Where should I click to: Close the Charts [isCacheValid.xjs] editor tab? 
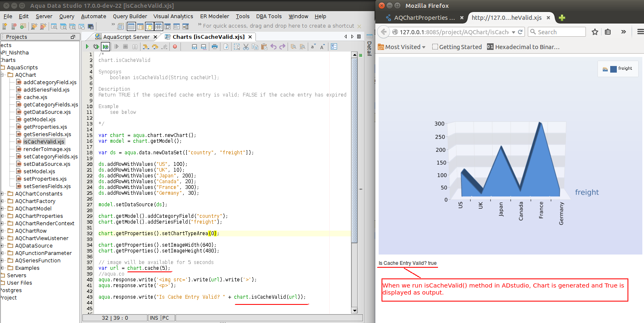pyautogui.click(x=251, y=37)
